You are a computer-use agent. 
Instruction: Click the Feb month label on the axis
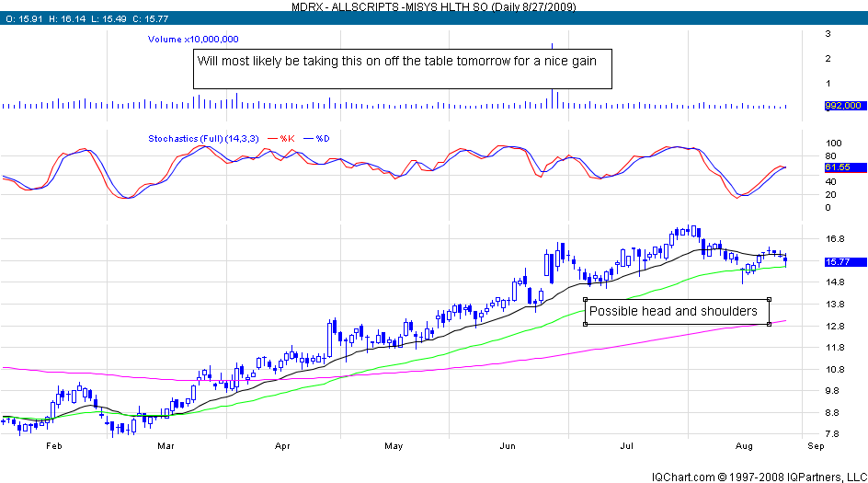click(x=53, y=446)
